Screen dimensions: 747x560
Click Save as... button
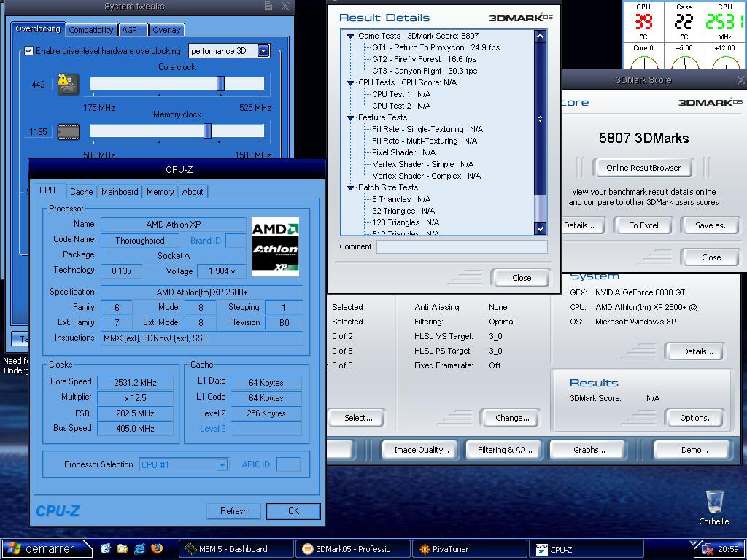(x=712, y=225)
